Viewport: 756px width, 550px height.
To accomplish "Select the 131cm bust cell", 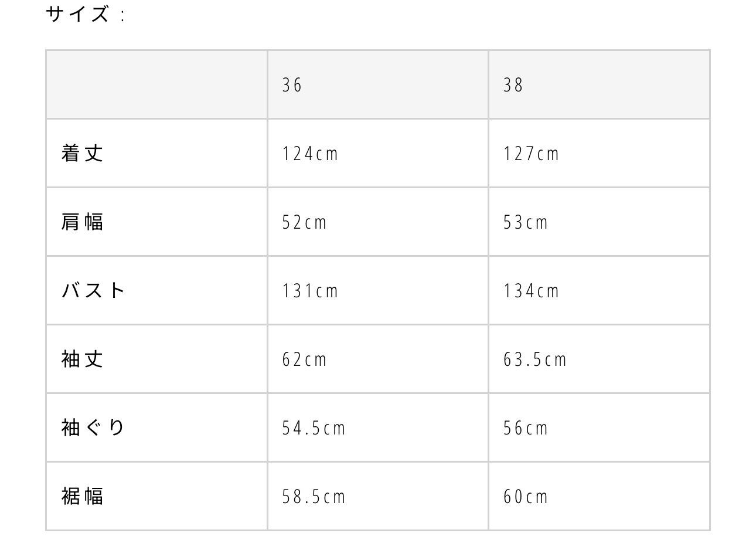I will pos(310,291).
